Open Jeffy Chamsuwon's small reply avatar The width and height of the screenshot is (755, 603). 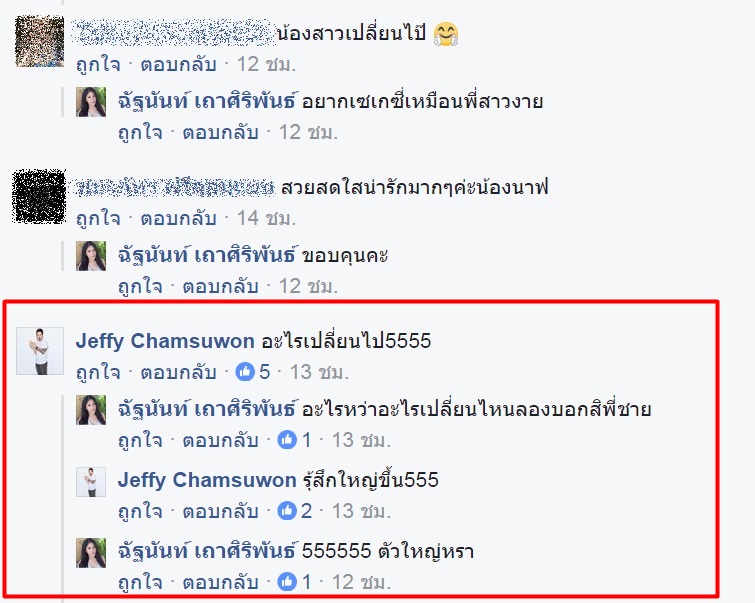point(91,482)
